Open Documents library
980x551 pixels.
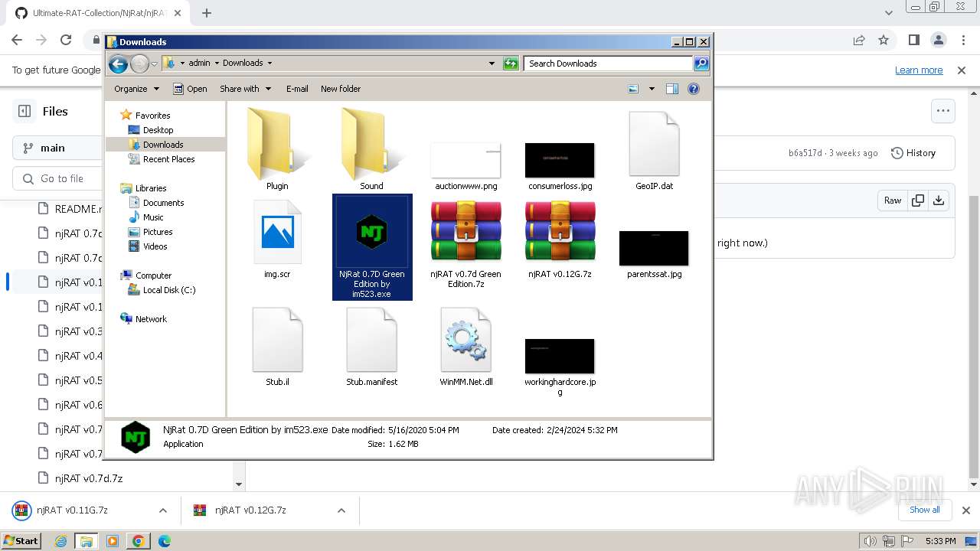pyautogui.click(x=163, y=203)
